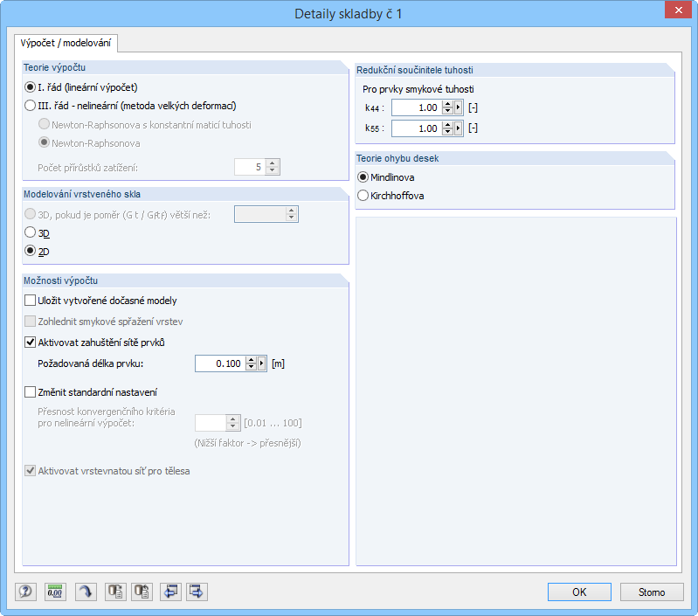Open the Požadovaná délka prvku list arrow
The width and height of the screenshot is (698, 616).
tap(262, 363)
